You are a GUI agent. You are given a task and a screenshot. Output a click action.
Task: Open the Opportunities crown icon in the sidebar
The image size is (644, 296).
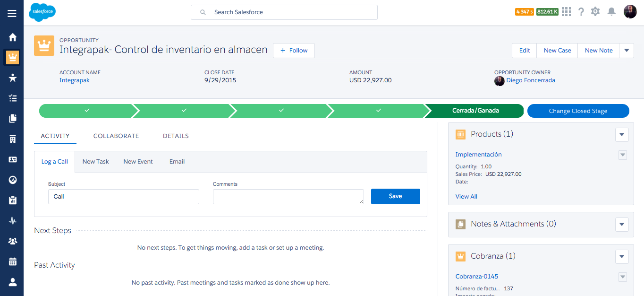coord(12,57)
